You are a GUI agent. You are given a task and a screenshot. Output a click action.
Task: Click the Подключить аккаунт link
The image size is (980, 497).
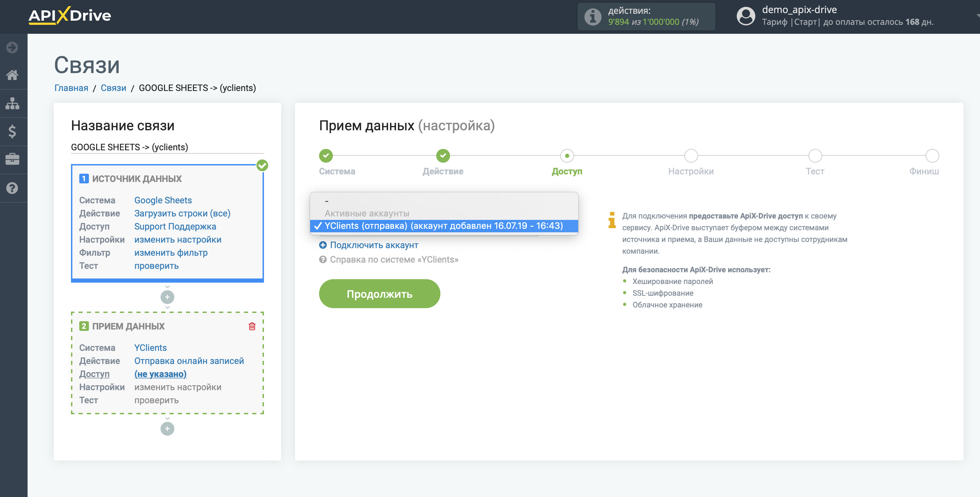click(x=374, y=245)
